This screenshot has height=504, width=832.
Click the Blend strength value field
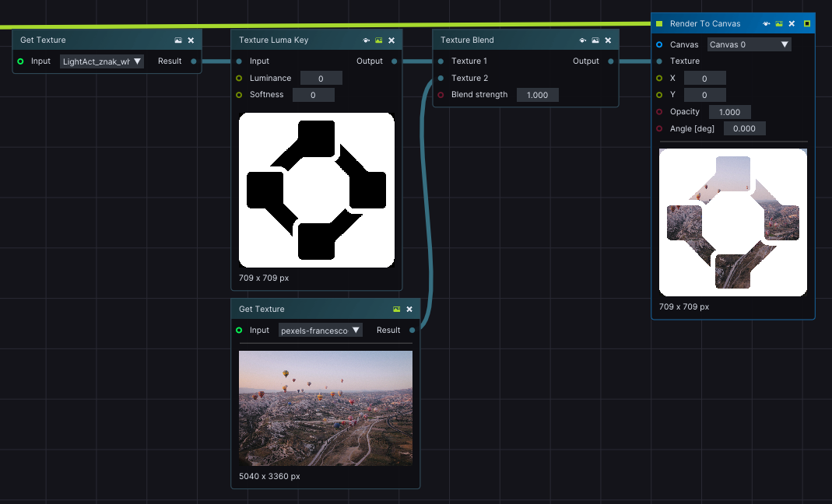[x=538, y=95]
